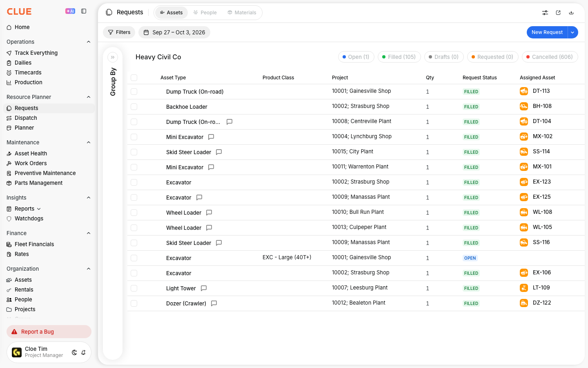Check the Backhoe Loader row checkbox
Screen dimensions: 588x368
(x=134, y=107)
